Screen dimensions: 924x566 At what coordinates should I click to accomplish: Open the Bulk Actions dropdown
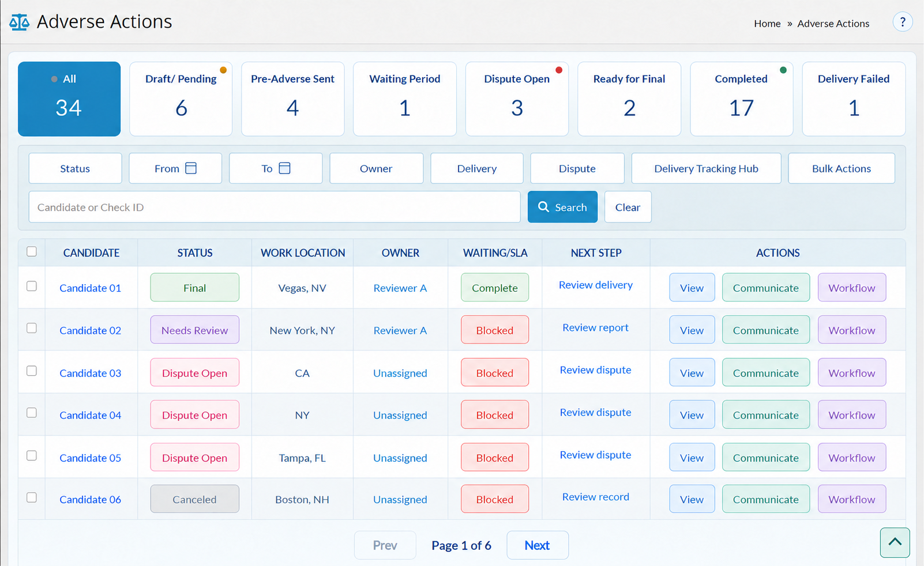click(x=842, y=168)
